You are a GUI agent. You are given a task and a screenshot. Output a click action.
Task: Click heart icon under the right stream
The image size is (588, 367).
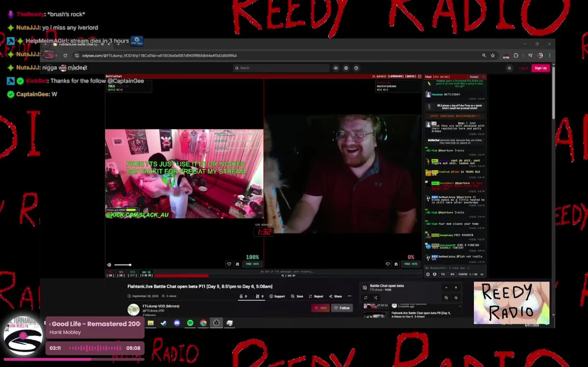(x=387, y=264)
